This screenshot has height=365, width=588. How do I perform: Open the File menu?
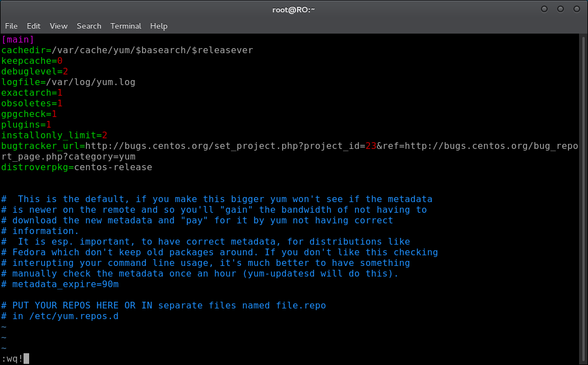pos(11,26)
